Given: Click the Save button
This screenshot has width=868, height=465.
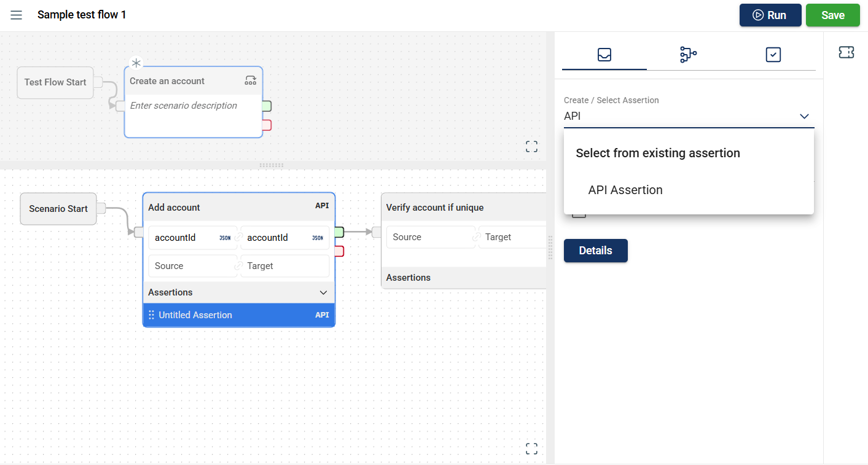Looking at the screenshot, I should pos(832,15).
